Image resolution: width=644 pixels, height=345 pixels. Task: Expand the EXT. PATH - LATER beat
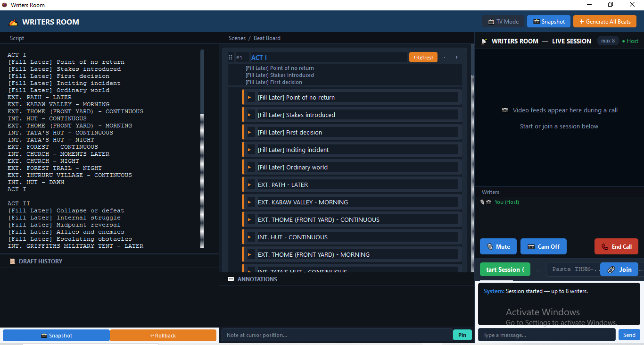click(x=249, y=185)
